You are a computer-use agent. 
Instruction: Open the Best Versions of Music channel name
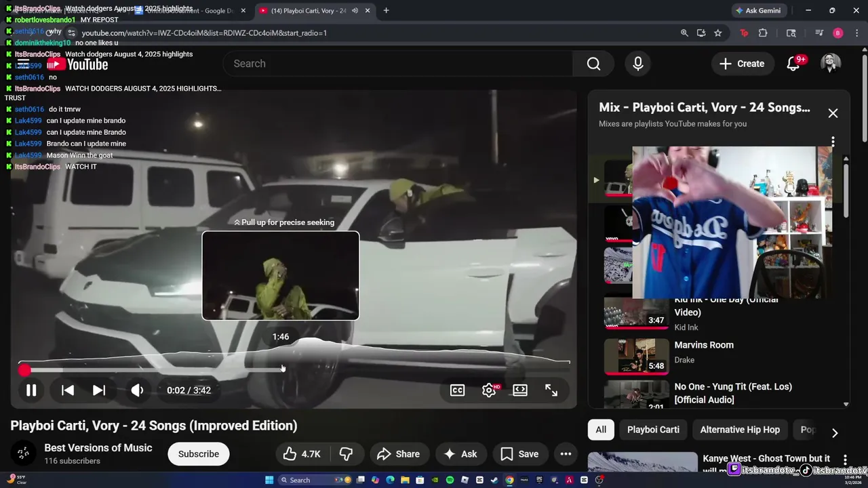point(98,448)
